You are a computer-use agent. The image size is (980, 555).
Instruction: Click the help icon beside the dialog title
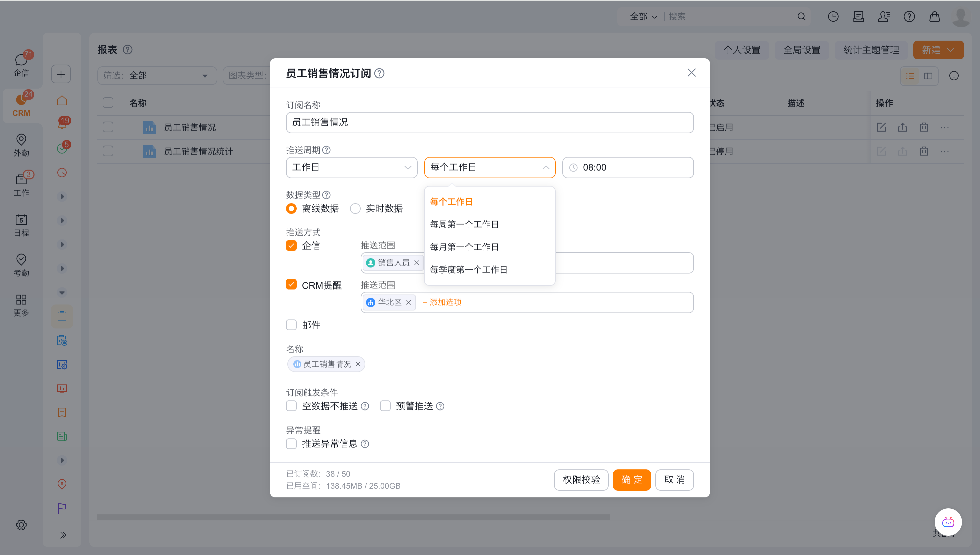click(379, 73)
